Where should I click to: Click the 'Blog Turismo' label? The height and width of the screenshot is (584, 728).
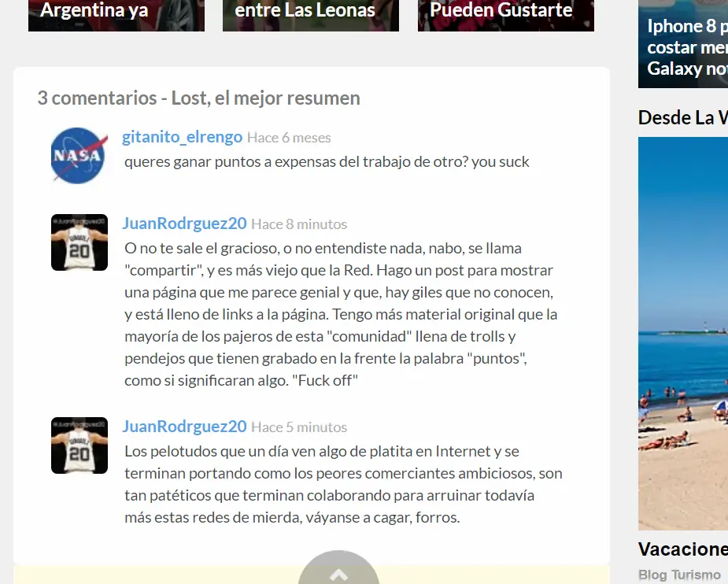pyautogui.click(x=679, y=575)
